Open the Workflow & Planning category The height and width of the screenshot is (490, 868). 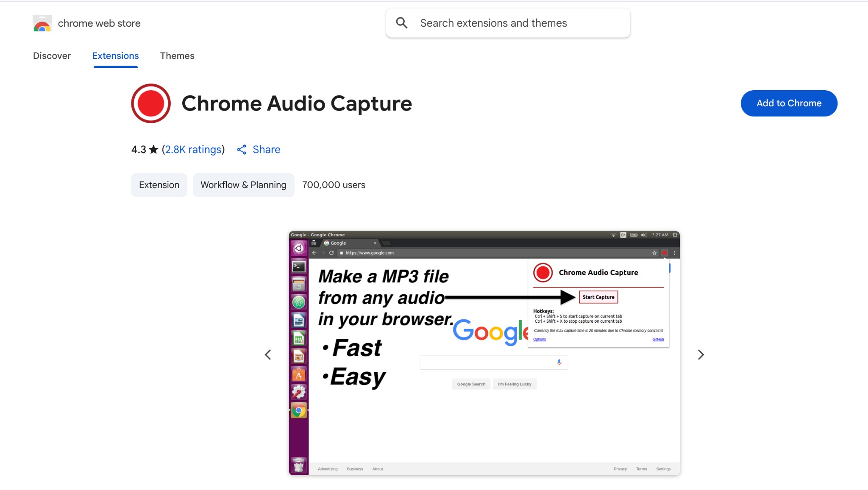(x=243, y=185)
